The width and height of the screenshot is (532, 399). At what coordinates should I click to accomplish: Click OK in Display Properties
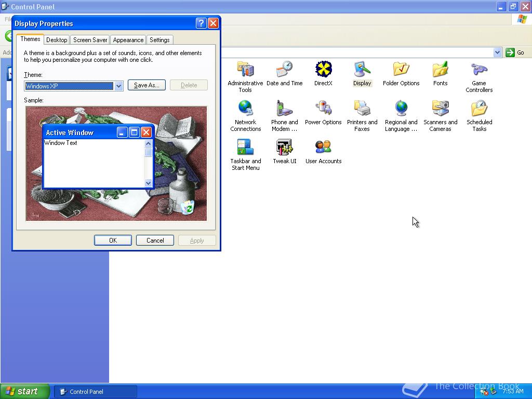click(x=113, y=240)
